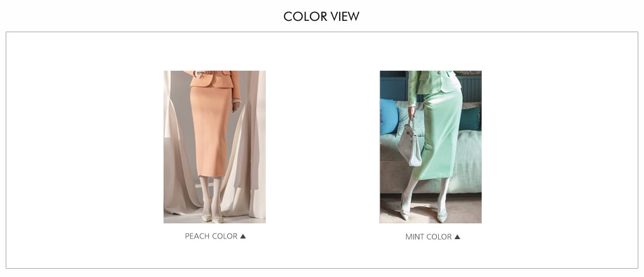Click the triangle icon beside PEACH COLOR

click(242, 236)
